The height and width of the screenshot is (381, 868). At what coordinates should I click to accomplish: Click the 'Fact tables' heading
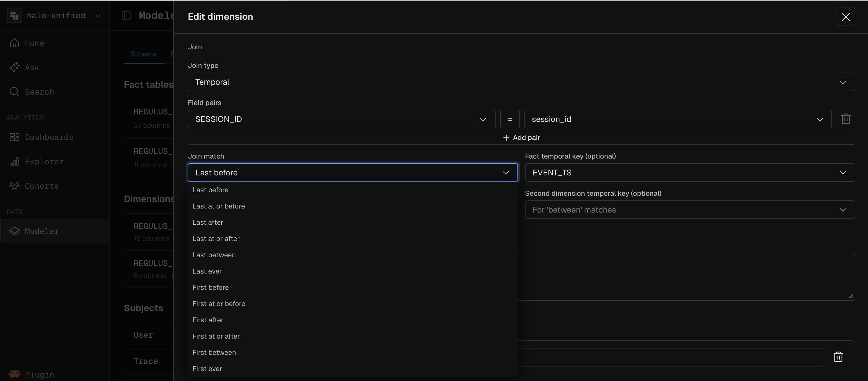click(149, 84)
